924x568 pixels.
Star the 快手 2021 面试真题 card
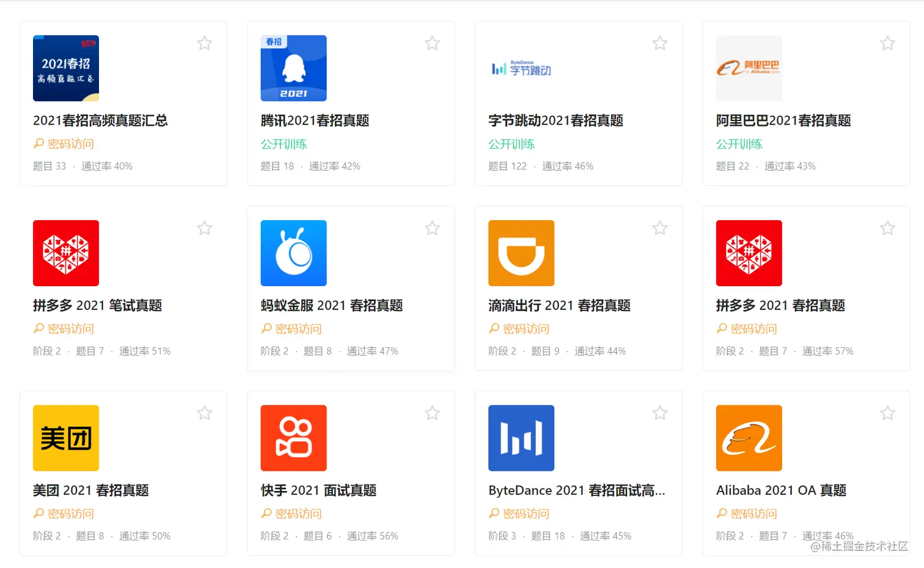click(432, 413)
